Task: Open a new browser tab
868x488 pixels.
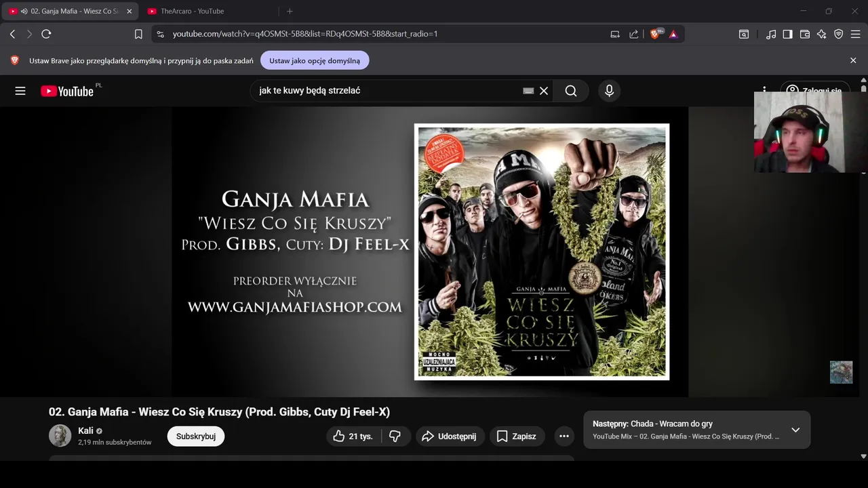Action: point(290,12)
